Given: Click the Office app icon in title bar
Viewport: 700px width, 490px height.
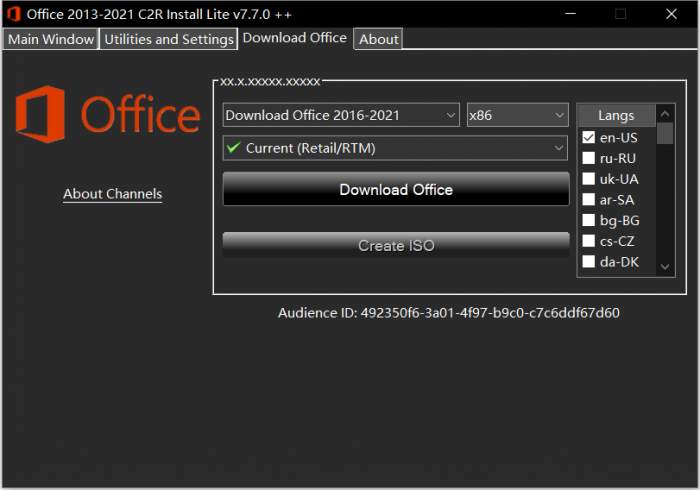Looking at the screenshot, I should point(13,14).
